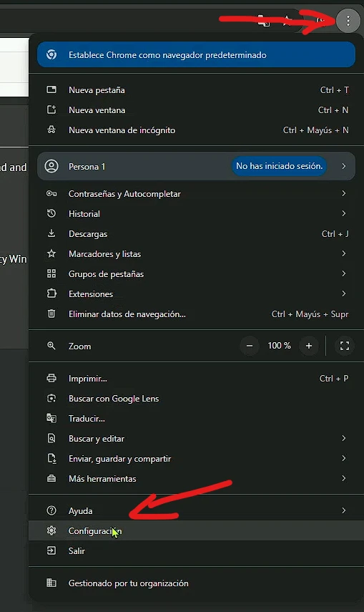Select Buscar con Google Lens

tap(196, 399)
